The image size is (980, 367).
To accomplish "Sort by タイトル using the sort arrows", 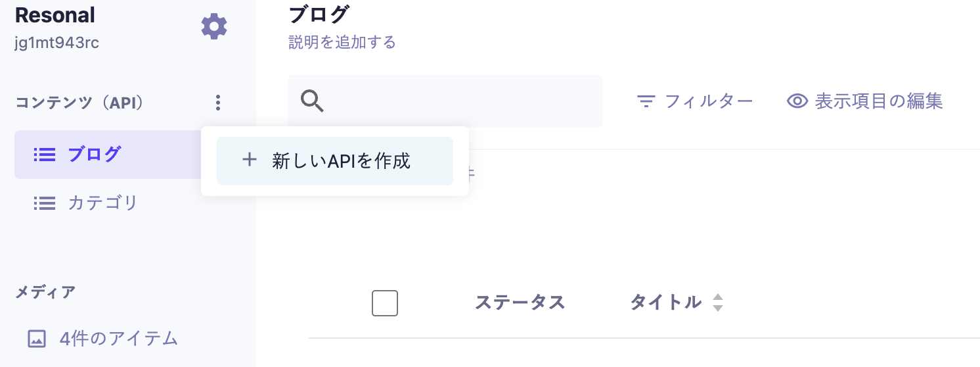I will [x=718, y=303].
